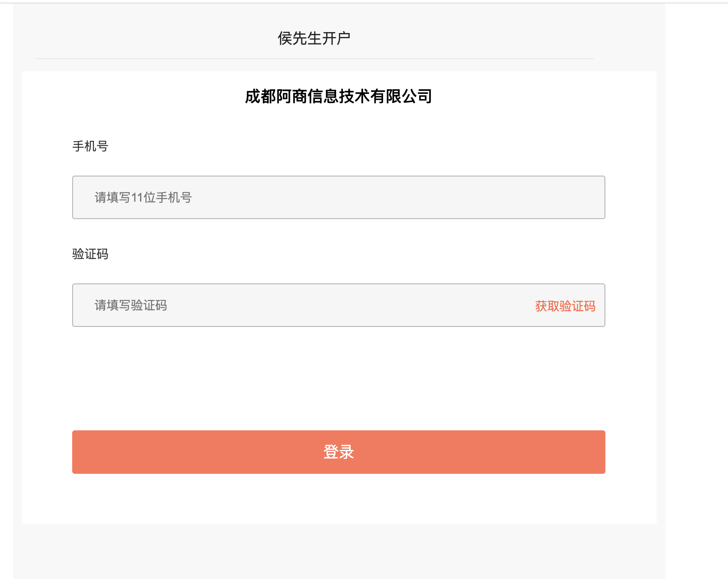728x579 pixels.
Task: Click the empty middle of the verification code field
Action: tap(348, 305)
